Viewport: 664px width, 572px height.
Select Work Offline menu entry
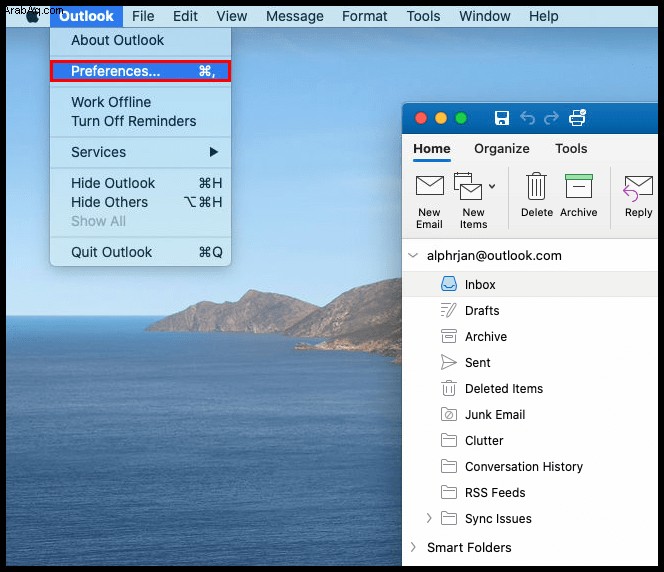click(141, 102)
